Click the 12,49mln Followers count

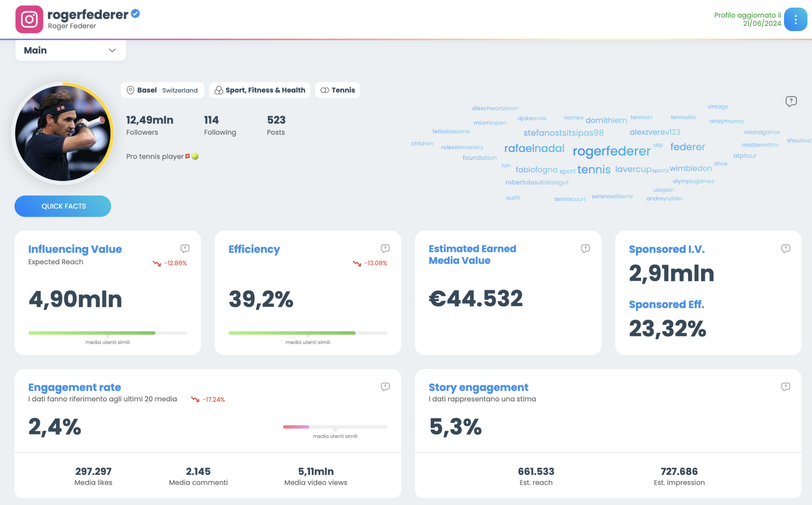(150, 125)
